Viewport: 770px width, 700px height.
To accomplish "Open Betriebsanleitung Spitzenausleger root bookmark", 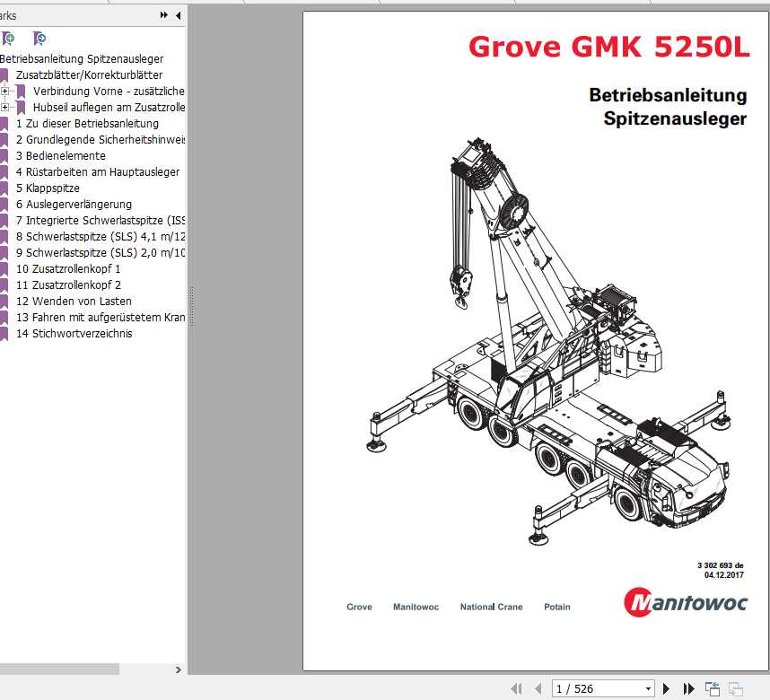I will 82,59.
